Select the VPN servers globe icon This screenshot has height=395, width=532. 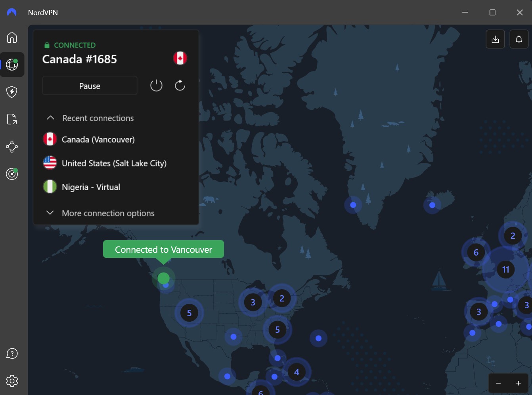click(x=12, y=65)
